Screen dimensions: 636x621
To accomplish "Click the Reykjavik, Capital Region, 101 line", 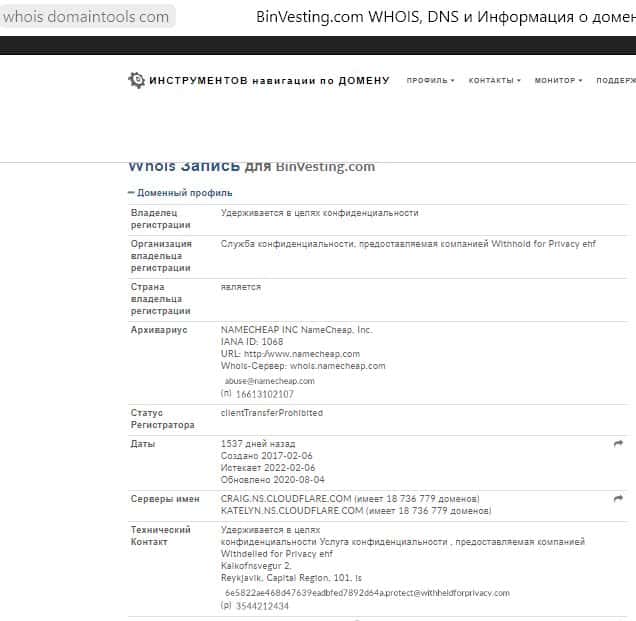I will 291,577.
